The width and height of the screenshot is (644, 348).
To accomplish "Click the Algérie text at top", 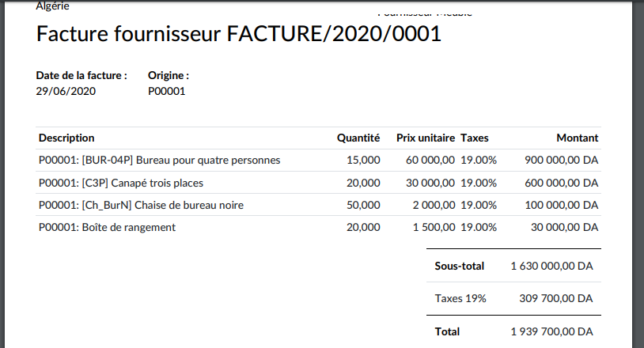I will 52,6.
